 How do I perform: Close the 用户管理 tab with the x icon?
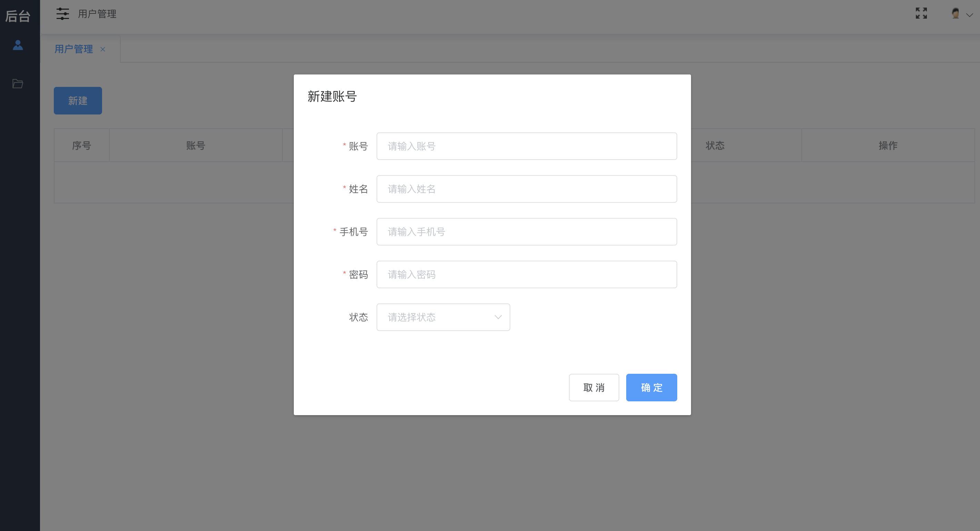103,49
